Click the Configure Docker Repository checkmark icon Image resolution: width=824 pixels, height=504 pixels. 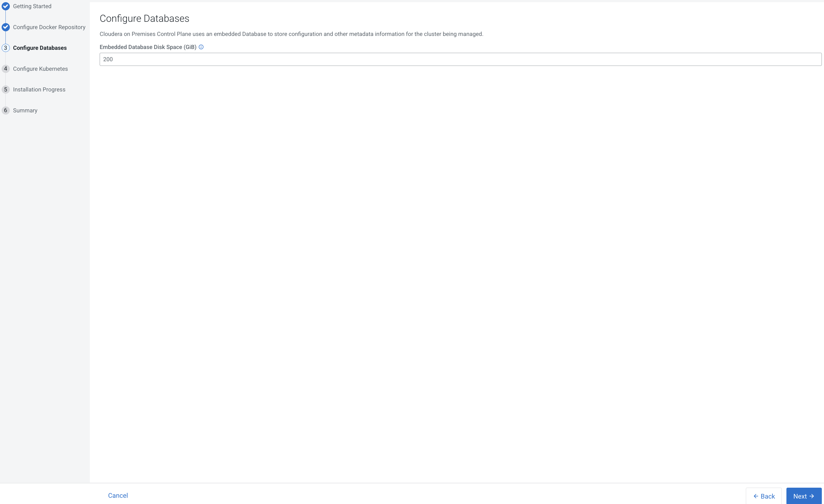click(6, 27)
